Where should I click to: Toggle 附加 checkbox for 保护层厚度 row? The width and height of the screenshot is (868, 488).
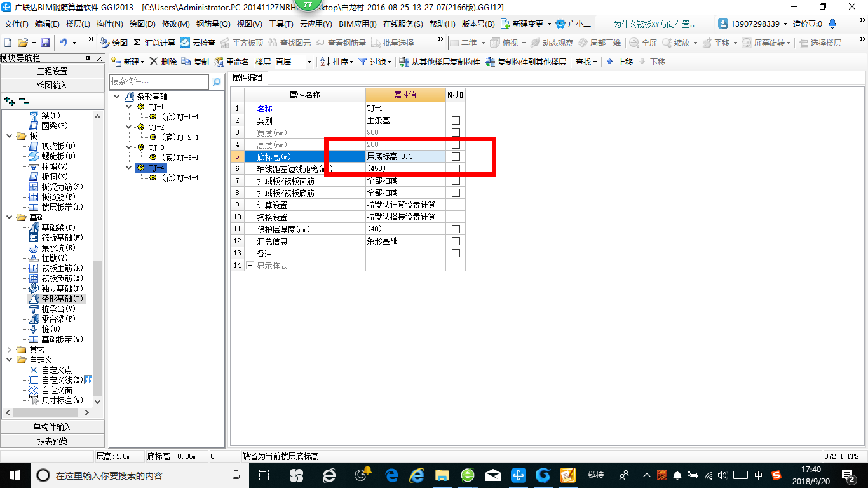point(456,229)
